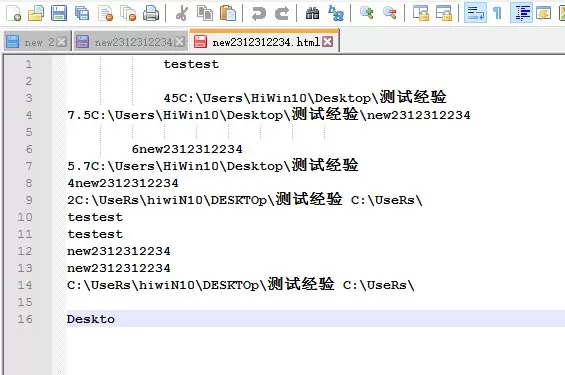Click line number 1 in margin
Screen dimensions: 565x375
pyautogui.click(x=29, y=64)
